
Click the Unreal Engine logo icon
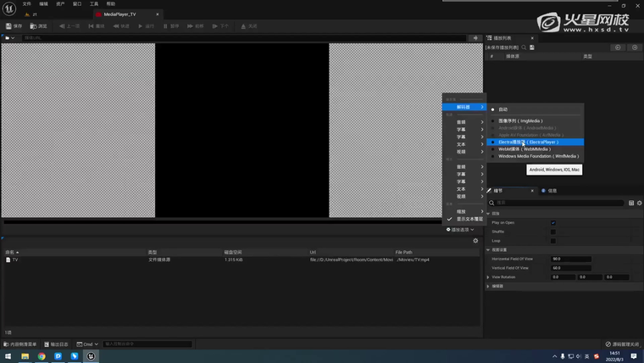[x=9, y=8]
